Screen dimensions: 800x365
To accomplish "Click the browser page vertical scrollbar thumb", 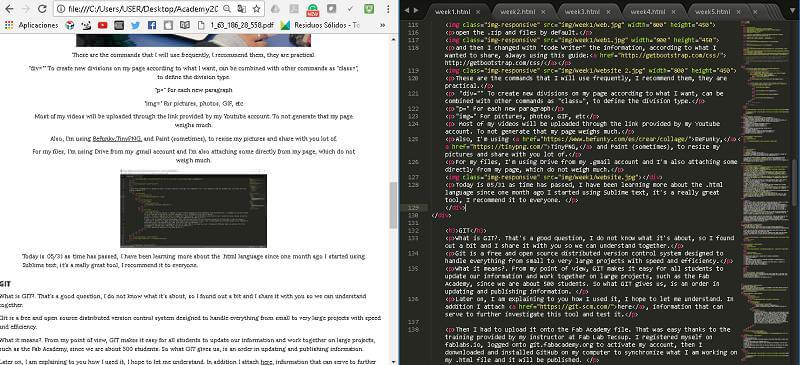I will pos(393,205).
